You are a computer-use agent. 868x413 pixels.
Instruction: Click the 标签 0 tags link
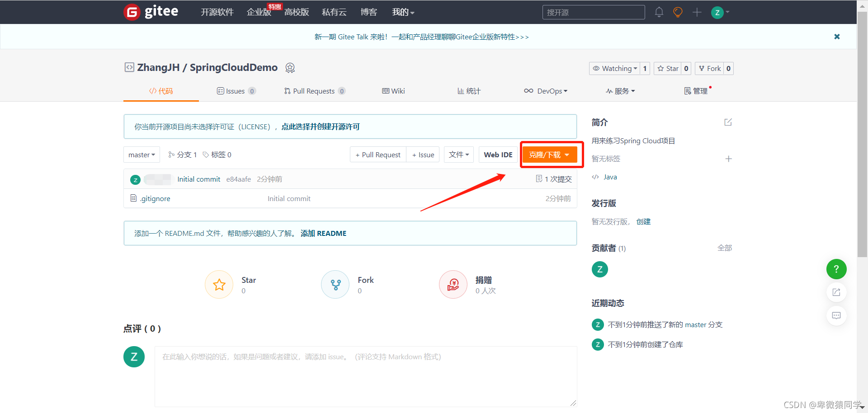[217, 155]
